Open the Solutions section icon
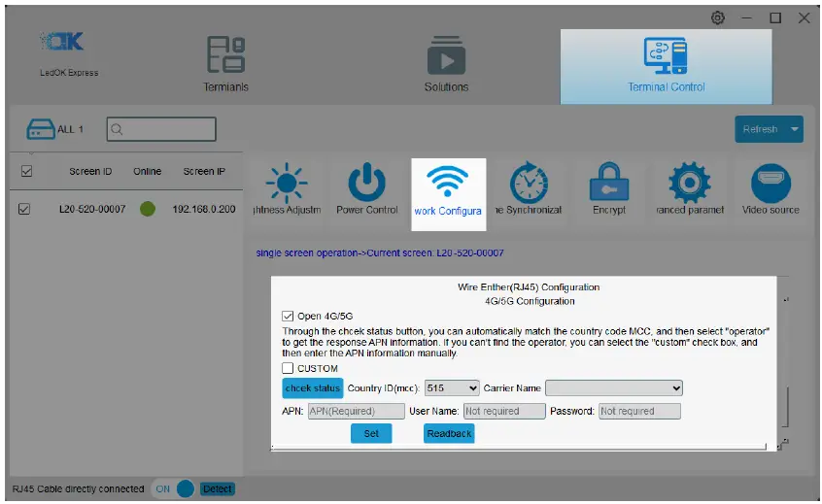The height and width of the screenshot is (504, 822). tap(446, 54)
